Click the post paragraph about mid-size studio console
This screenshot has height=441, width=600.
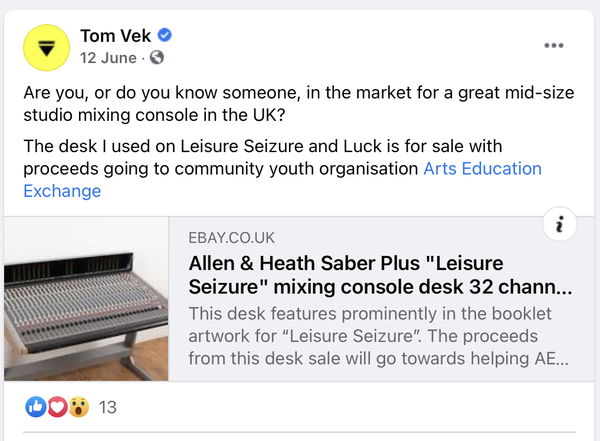click(299, 104)
